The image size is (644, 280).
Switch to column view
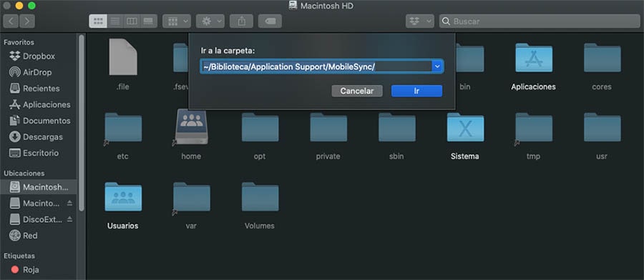[132, 21]
